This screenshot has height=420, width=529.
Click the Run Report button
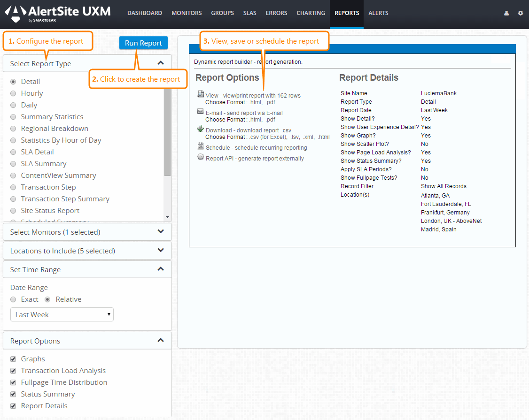click(x=143, y=43)
